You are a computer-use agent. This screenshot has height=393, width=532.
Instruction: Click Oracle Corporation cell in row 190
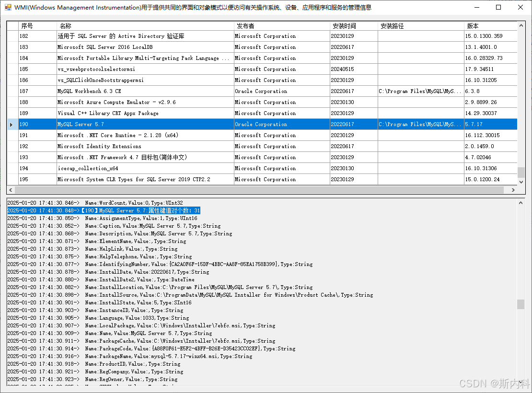click(x=282, y=125)
